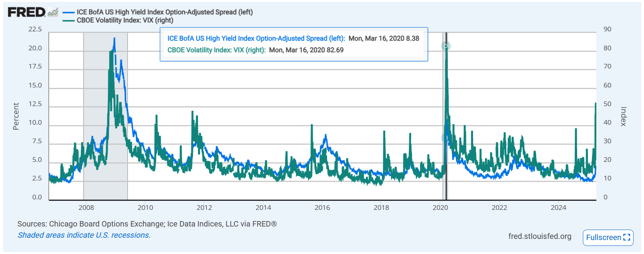Click the fred.stlouisfed.org site text
644x254 pixels.
(540, 236)
